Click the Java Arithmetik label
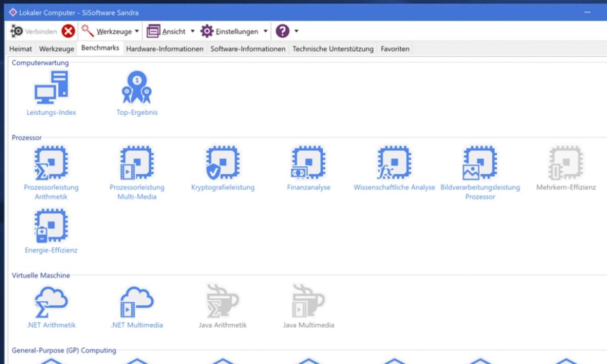607x364 pixels. pyautogui.click(x=223, y=325)
